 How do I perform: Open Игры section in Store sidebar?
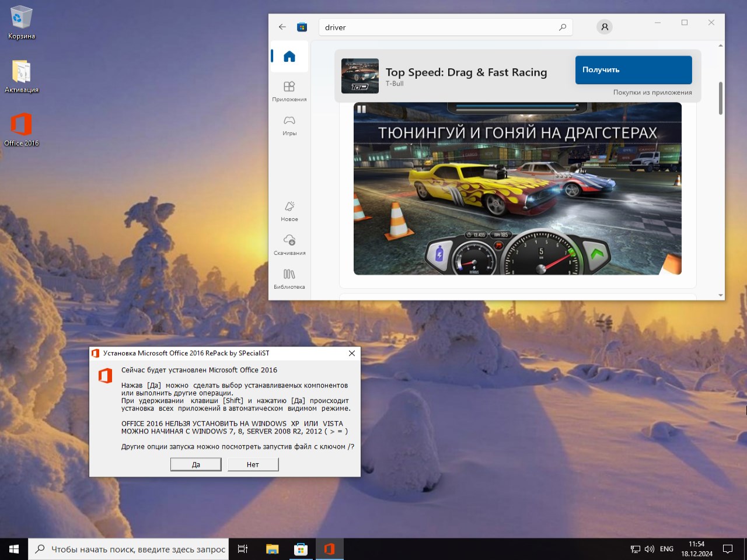(289, 125)
